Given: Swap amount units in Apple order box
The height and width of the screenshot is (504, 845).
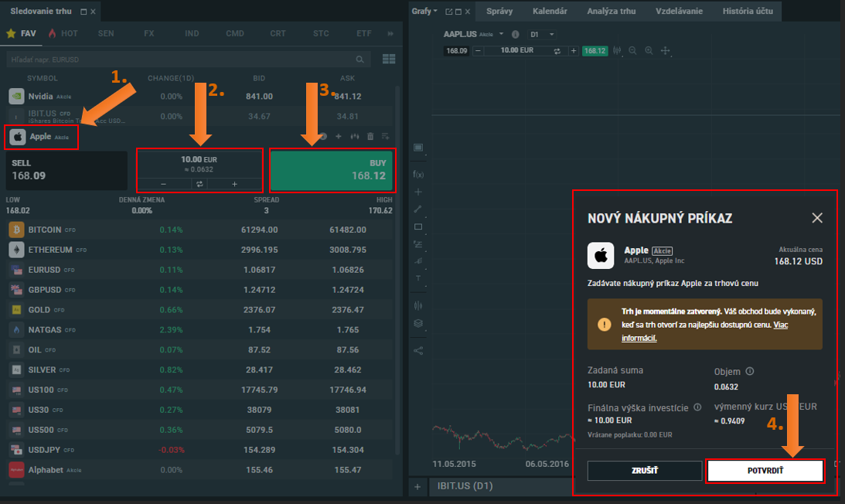Looking at the screenshot, I should pyautogui.click(x=199, y=184).
